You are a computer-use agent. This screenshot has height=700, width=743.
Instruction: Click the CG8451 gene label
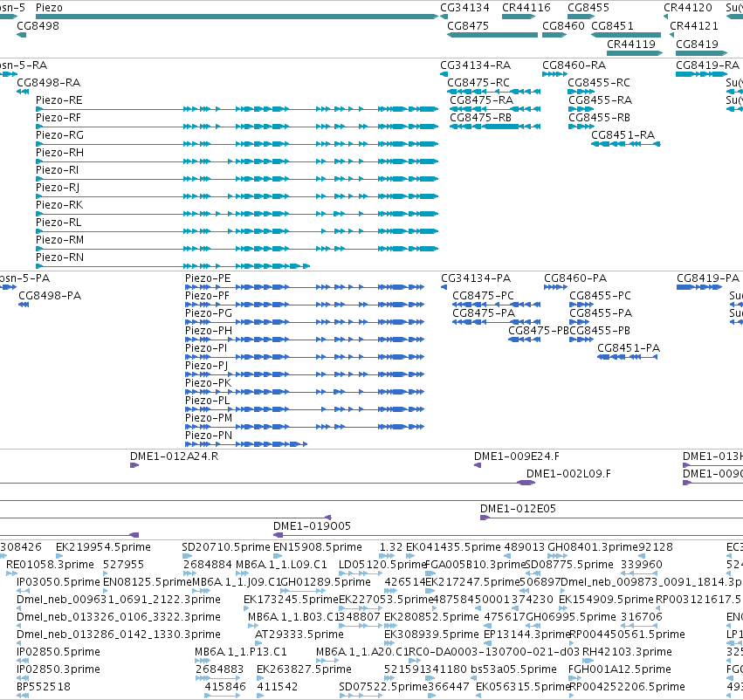[x=612, y=25]
